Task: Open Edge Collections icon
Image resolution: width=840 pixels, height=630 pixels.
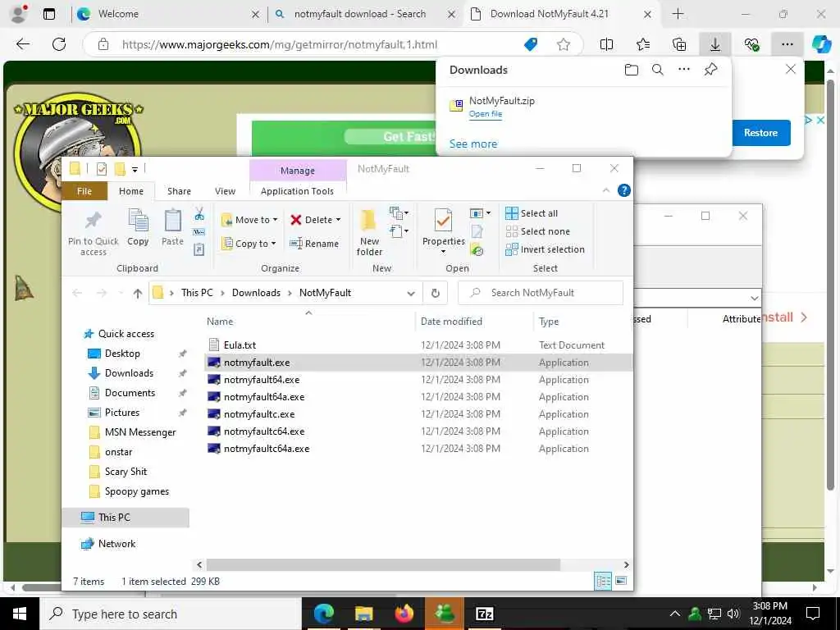Action: [x=679, y=44]
